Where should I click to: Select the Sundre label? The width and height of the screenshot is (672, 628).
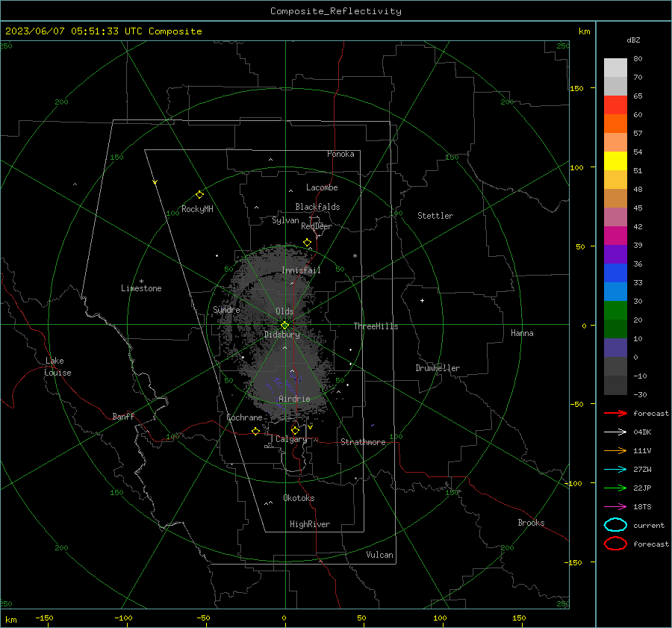[226, 310]
